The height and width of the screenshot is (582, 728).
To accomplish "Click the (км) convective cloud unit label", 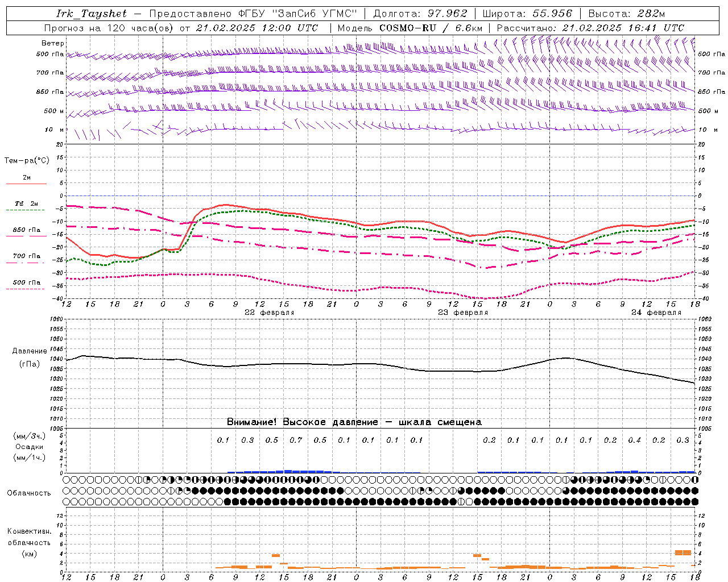I will (29, 553).
